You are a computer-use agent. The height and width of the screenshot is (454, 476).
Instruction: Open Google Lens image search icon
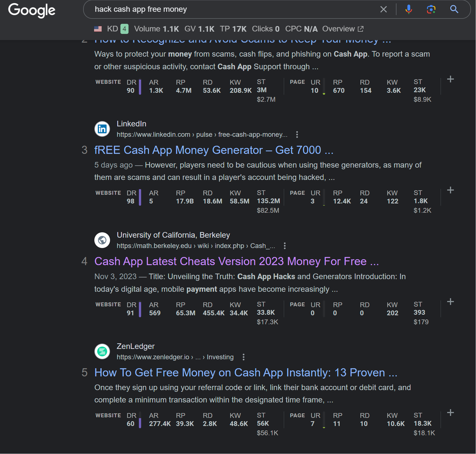431,9
